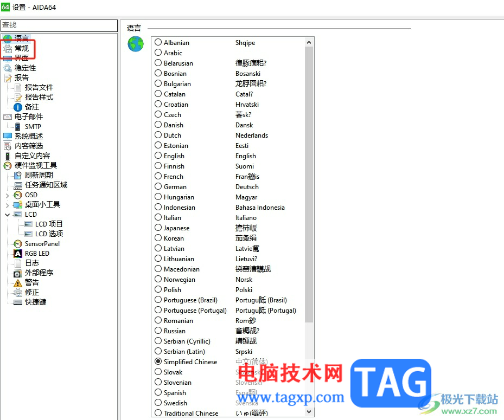504x420 pixels.
Task: Click the language list scroll-down arrow
Action: click(x=309, y=412)
